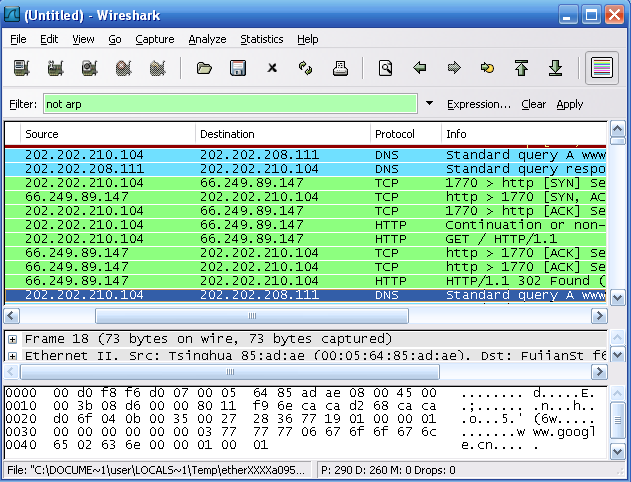The height and width of the screenshot is (482, 631).
Task: Find a packet magnifier icon
Action: click(386, 68)
